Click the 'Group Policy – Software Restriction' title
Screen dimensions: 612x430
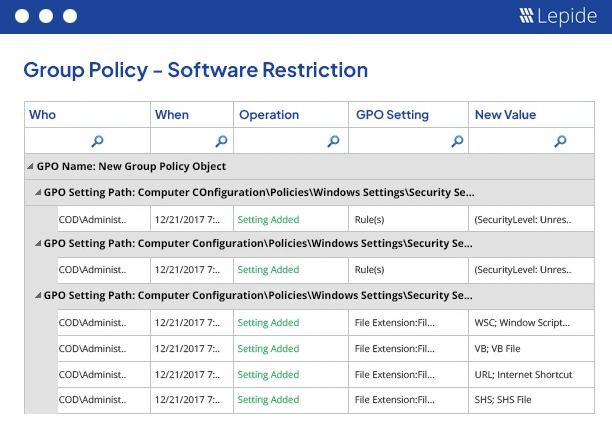(196, 70)
